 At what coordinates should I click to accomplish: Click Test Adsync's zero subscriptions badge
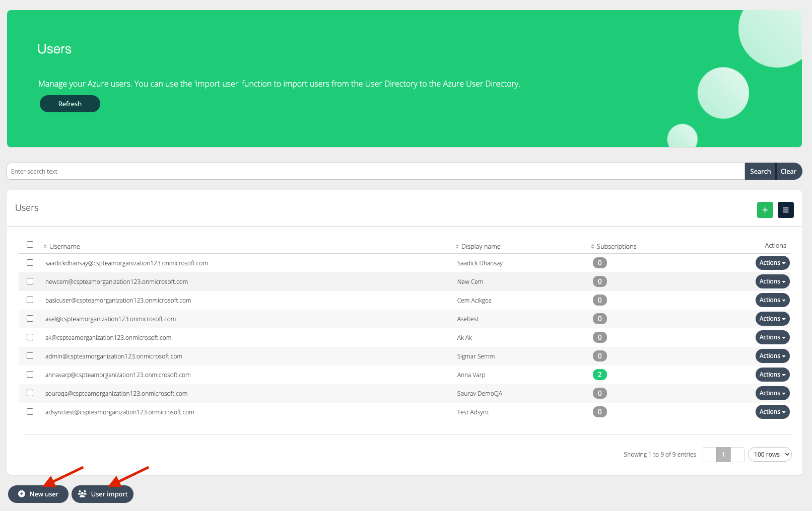coord(599,412)
